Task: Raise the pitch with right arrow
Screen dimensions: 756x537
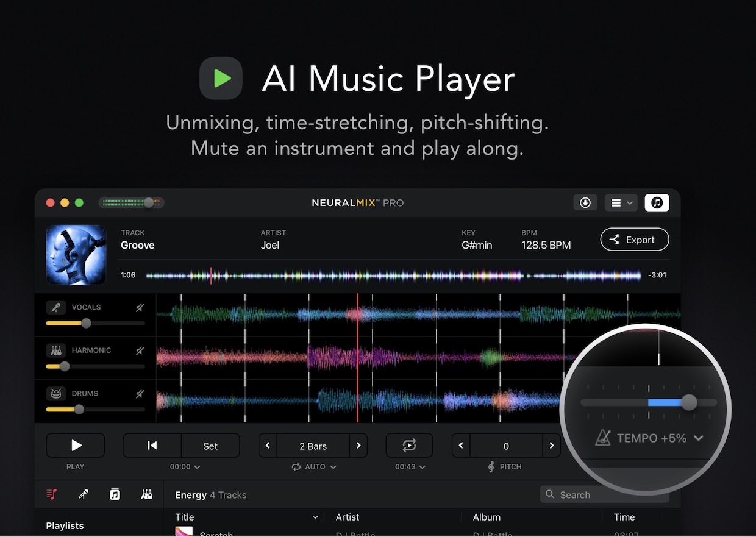Action: pyautogui.click(x=552, y=446)
